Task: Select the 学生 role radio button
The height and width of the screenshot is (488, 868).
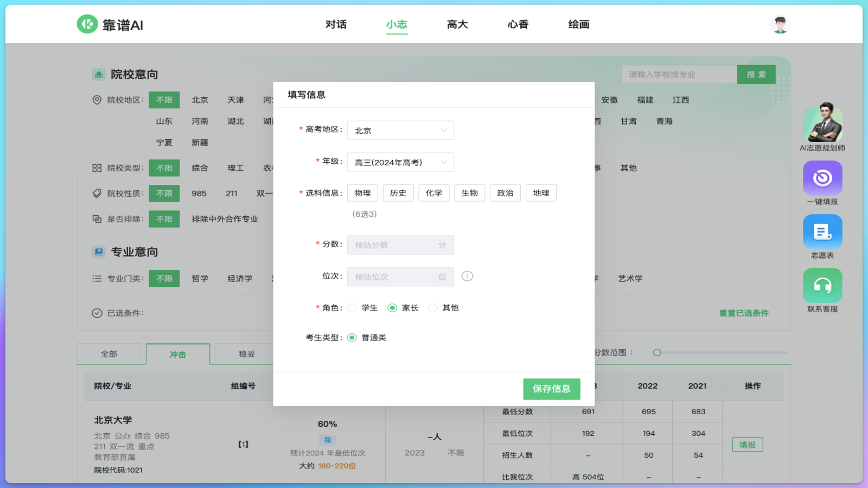Action: [352, 307]
